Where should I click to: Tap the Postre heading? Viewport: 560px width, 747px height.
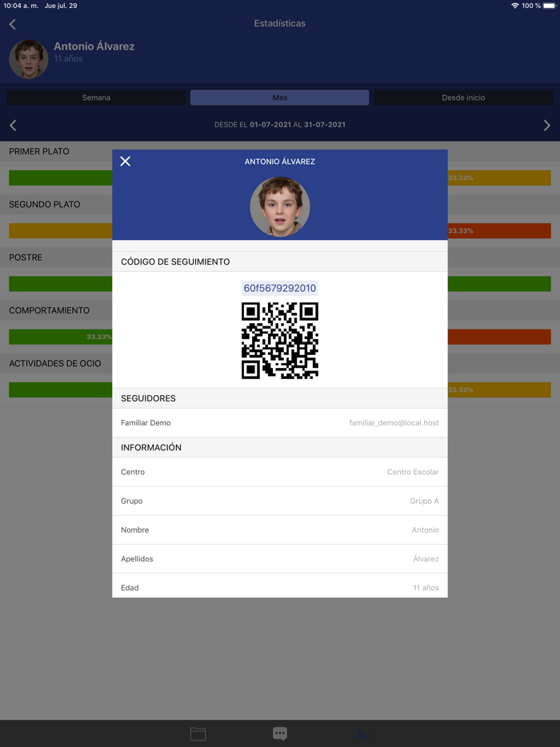(x=26, y=258)
